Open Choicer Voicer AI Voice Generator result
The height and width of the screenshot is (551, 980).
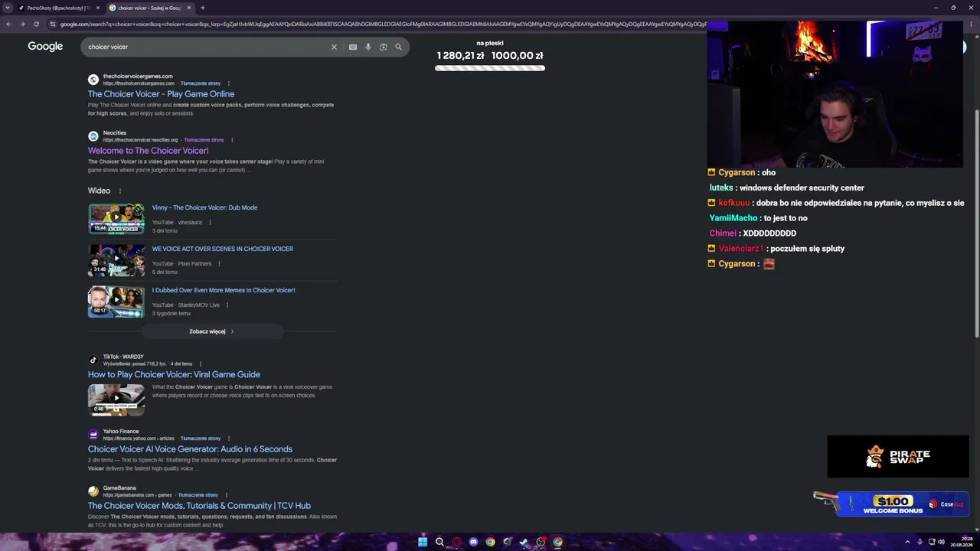click(190, 449)
